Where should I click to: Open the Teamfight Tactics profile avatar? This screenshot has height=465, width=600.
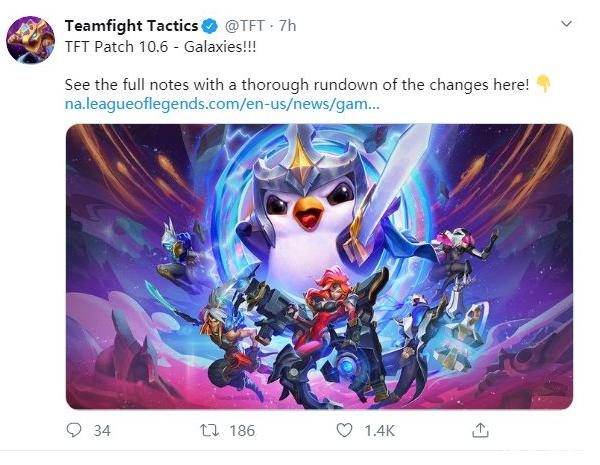pos(31,39)
